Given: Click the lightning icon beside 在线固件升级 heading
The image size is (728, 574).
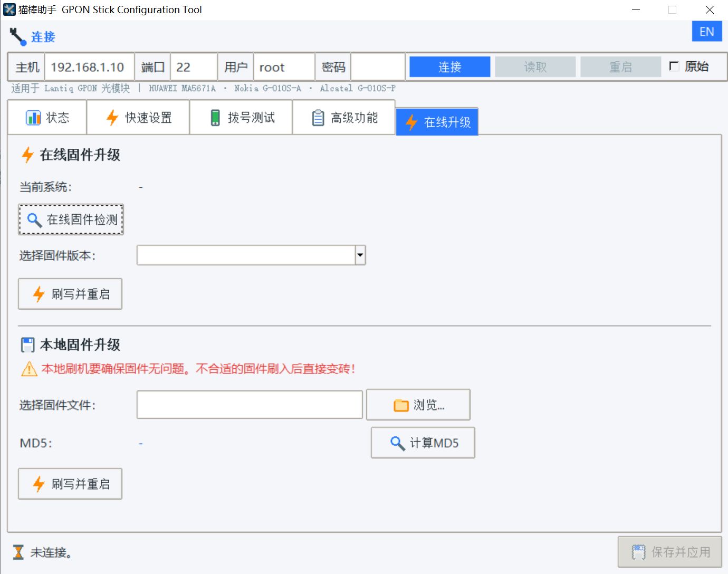Looking at the screenshot, I should [x=27, y=155].
